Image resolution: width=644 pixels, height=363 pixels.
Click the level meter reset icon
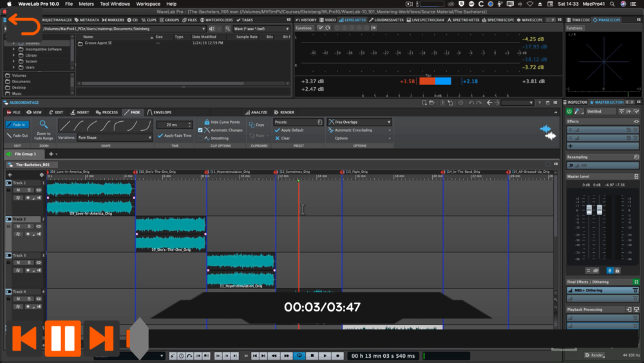coord(328,28)
